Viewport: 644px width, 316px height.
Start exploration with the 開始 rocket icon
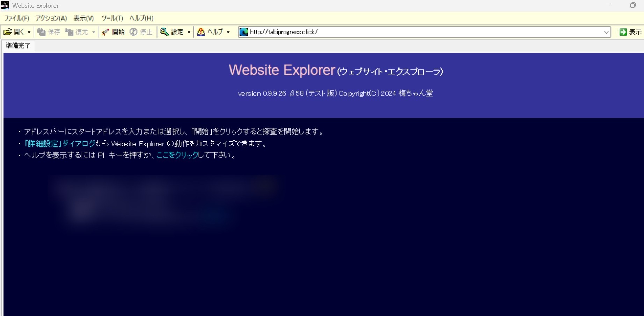click(105, 32)
